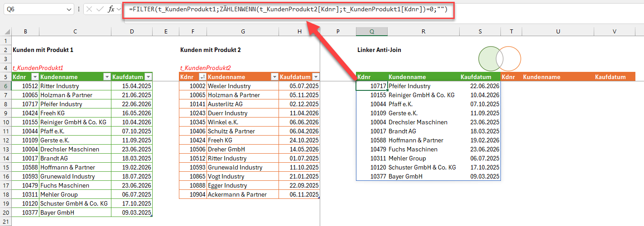This screenshot has height=226, width=644.
Task: Select the cell containing Wexler Industry
Action: point(243,86)
